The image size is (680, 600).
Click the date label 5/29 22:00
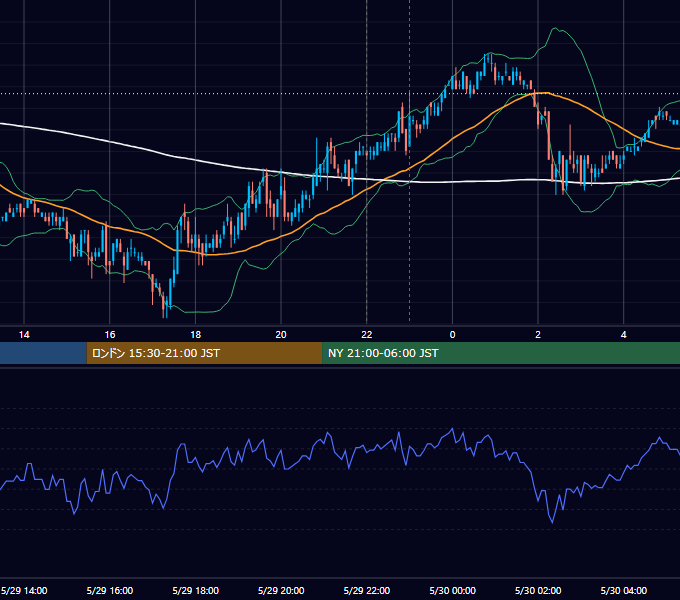pos(367,590)
